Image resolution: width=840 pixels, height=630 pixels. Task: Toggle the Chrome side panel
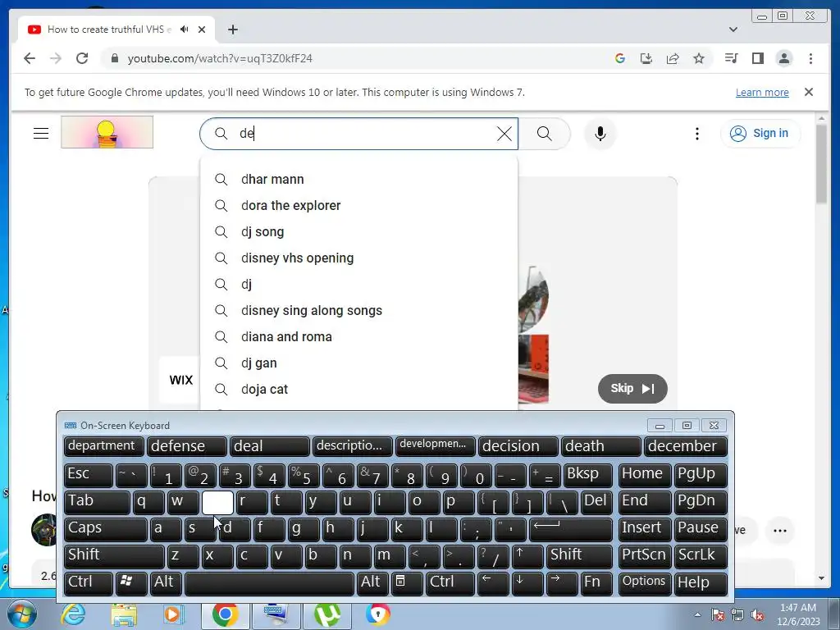(757, 58)
